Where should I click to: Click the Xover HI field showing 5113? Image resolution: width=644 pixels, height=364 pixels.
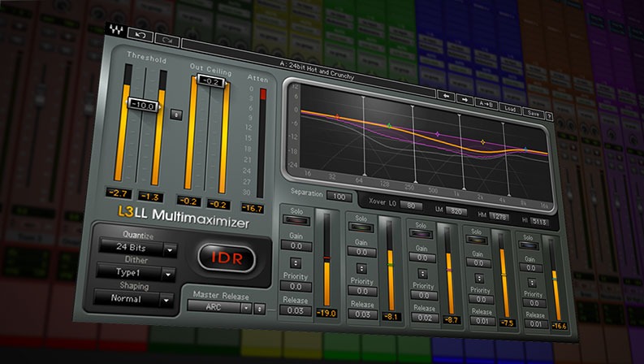(539, 222)
